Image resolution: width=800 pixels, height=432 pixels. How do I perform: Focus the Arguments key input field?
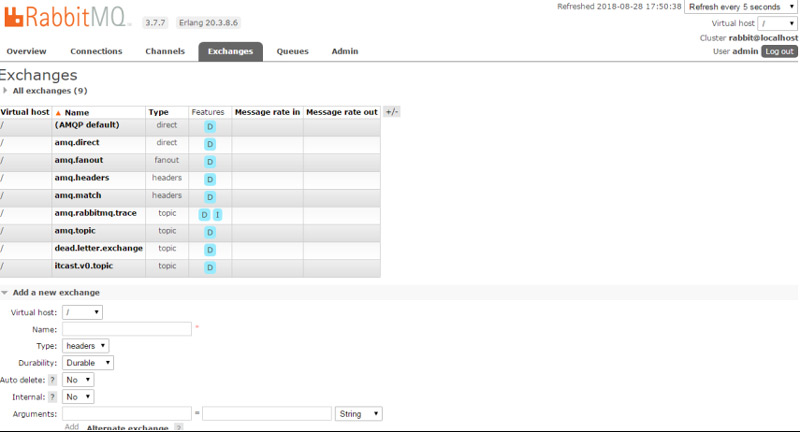tap(127, 414)
